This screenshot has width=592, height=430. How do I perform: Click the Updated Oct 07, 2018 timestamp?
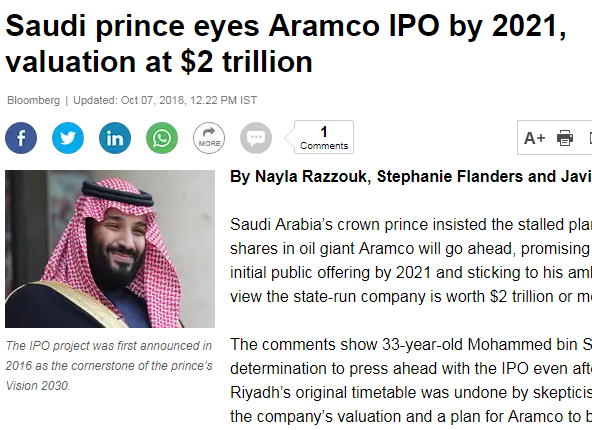165,100
